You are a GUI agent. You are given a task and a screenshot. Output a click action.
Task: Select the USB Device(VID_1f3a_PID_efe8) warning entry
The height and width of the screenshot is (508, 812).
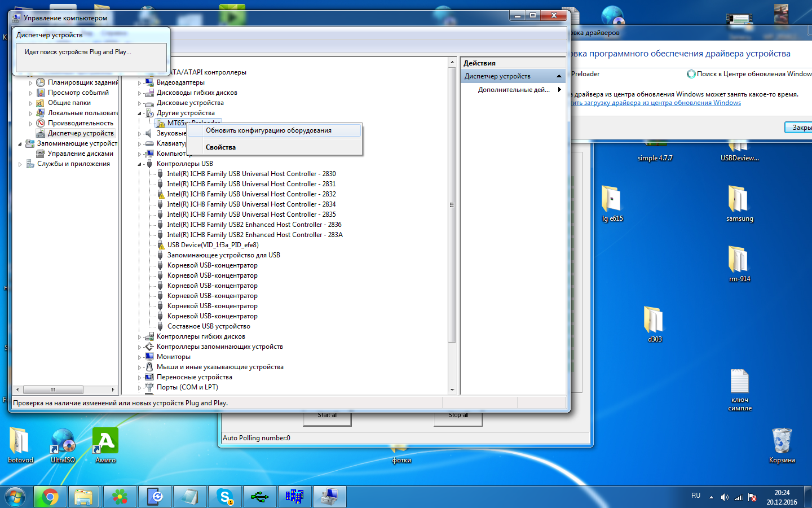tap(213, 245)
